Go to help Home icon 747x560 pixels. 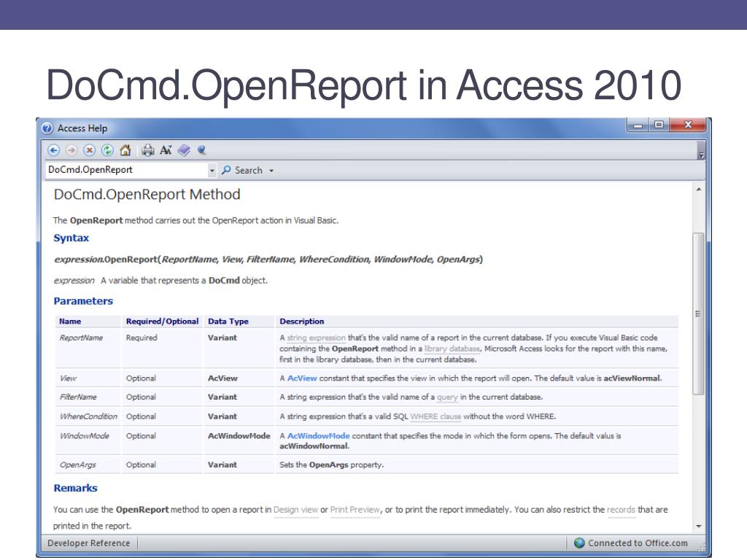pos(125,150)
